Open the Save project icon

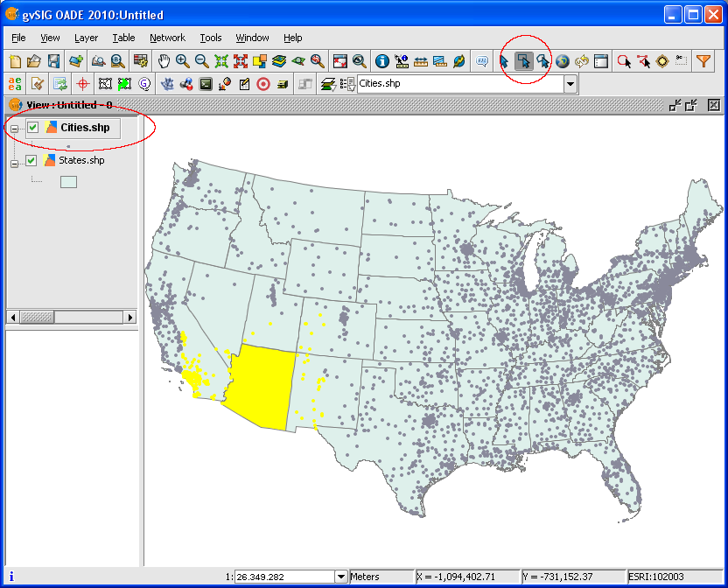tap(54, 61)
